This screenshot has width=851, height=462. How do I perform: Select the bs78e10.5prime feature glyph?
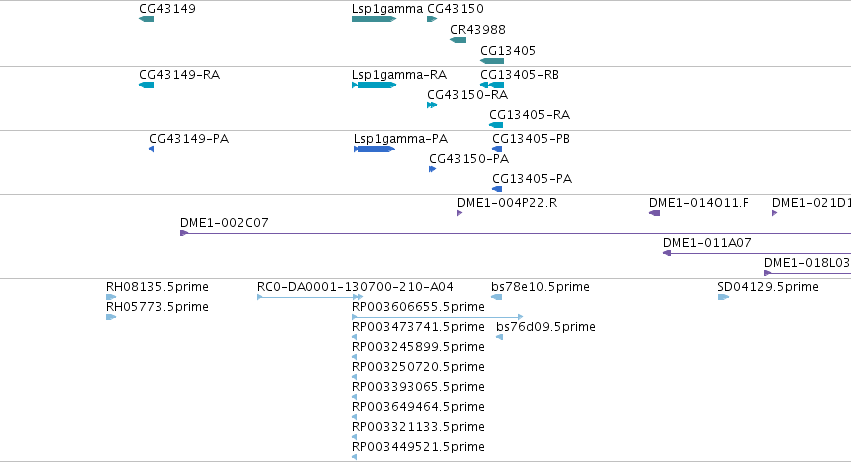(497, 297)
